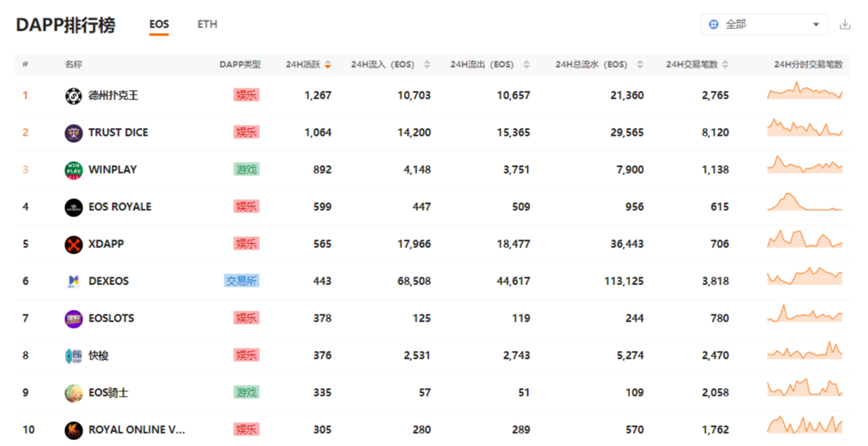Viewport: 868px width, 446px height.
Task: Click the TRUST DICE app logo icon
Action: click(x=74, y=133)
